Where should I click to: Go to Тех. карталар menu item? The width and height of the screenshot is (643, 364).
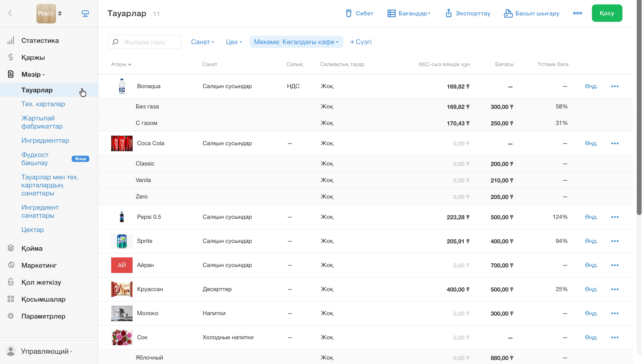tap(43, 104)
